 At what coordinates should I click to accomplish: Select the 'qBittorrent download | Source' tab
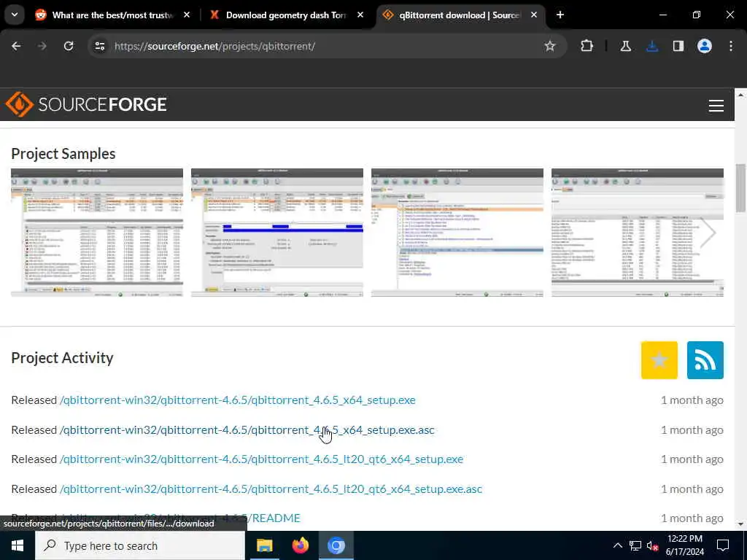click(x=460, y=15)
